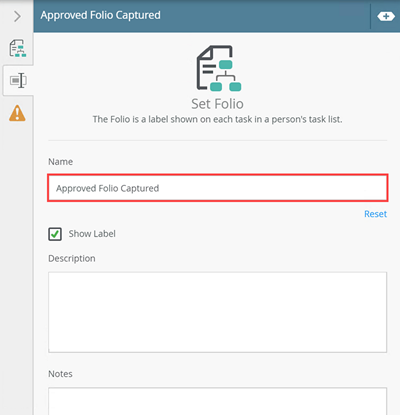The width and height of the screenshot is (400, 415).
Task: Collapse the panel with the chevron arrow
Action: tap(17, 16)
